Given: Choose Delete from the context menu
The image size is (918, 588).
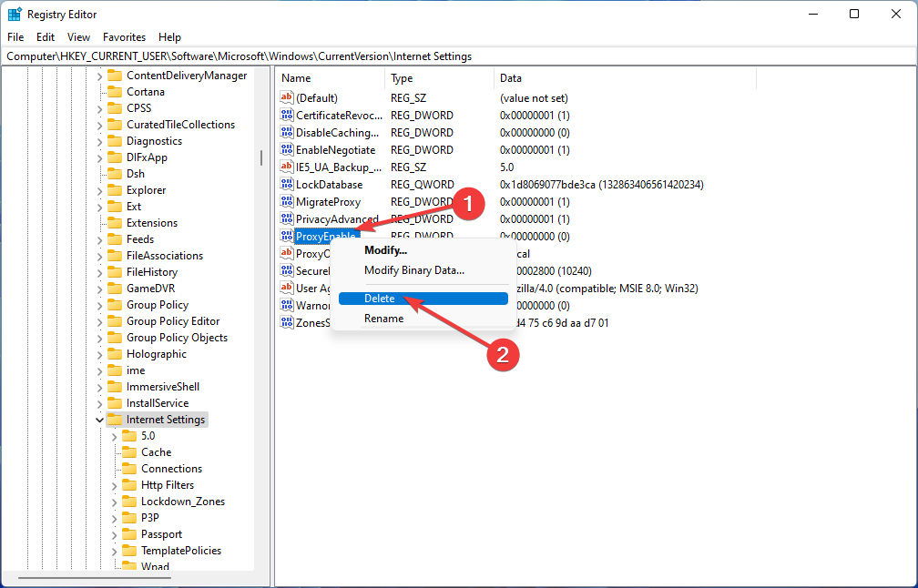Looking at the screenshot, I should coord(380,299).
